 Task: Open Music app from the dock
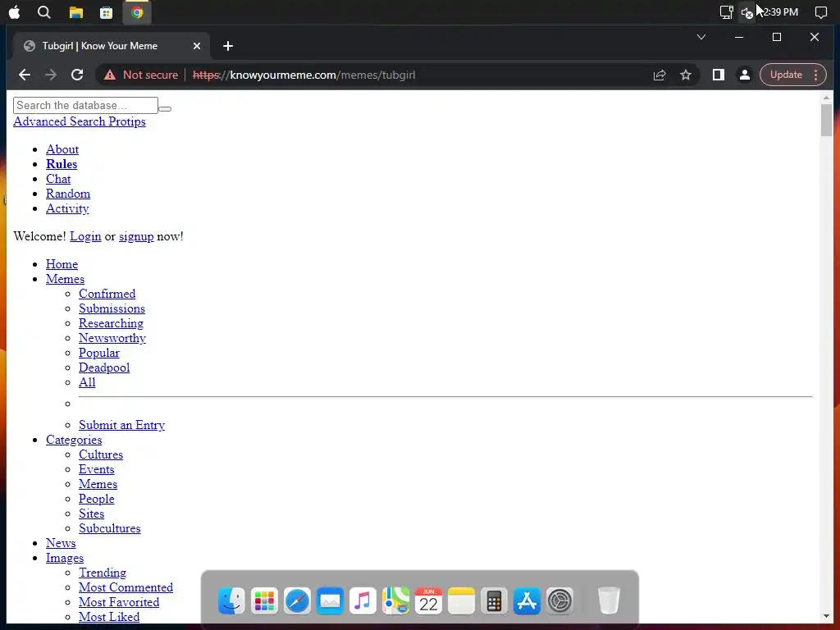(363, 600)
